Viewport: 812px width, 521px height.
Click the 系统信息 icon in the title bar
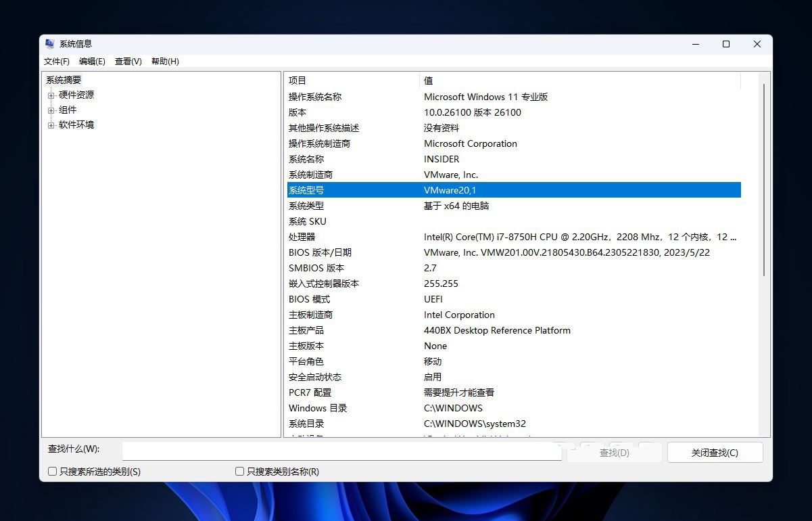(49, 43)
